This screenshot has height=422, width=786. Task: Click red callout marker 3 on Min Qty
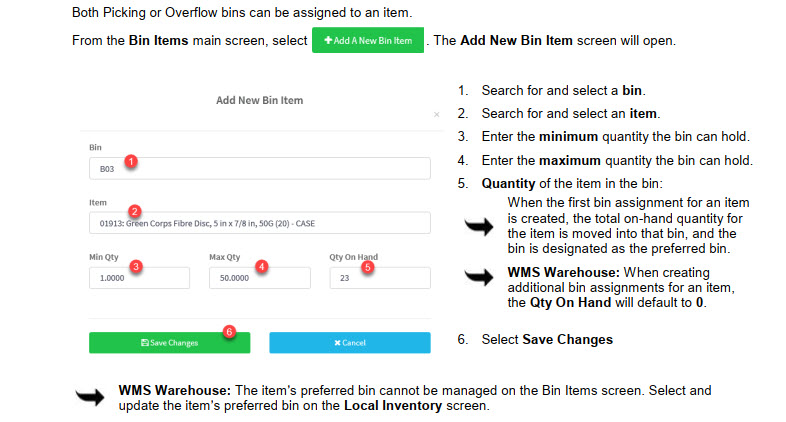point(137,267)
